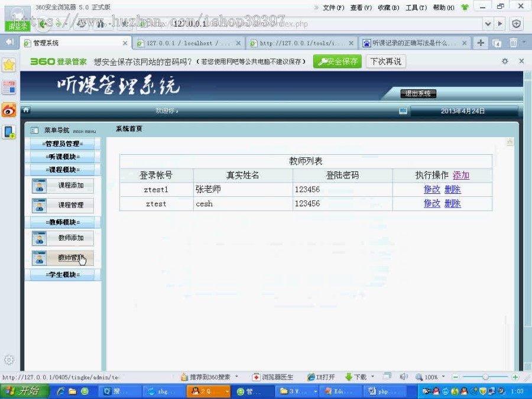The image size is (532, 399).
Task: Click the 退出系统 button
Action: click(418, 93)
